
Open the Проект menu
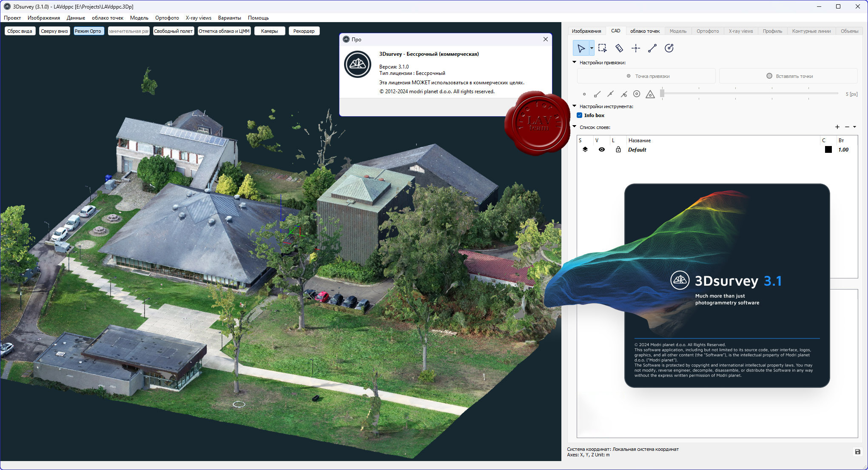(12, 18)
